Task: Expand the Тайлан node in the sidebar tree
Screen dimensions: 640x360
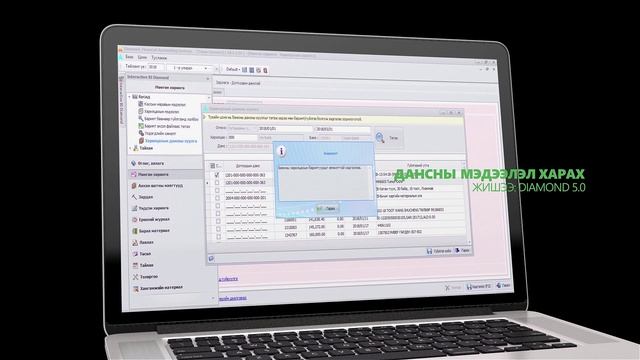Action: (x=131, y=148)
